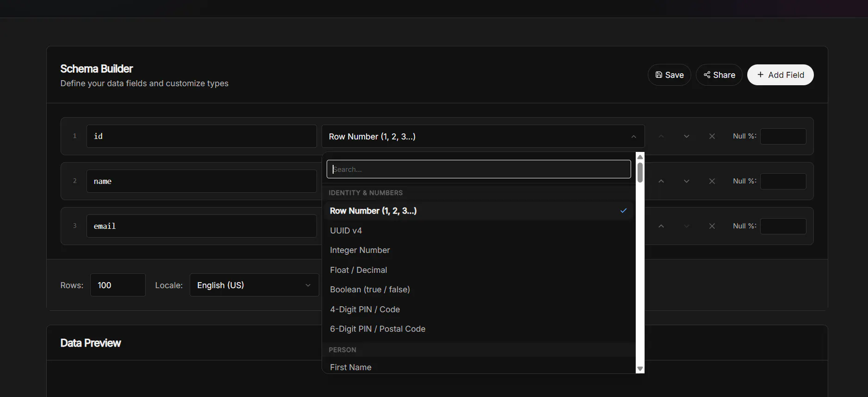Click the name field name input
Screen dimensions: 868x397
pyautogui.click(x=201, y=181)
